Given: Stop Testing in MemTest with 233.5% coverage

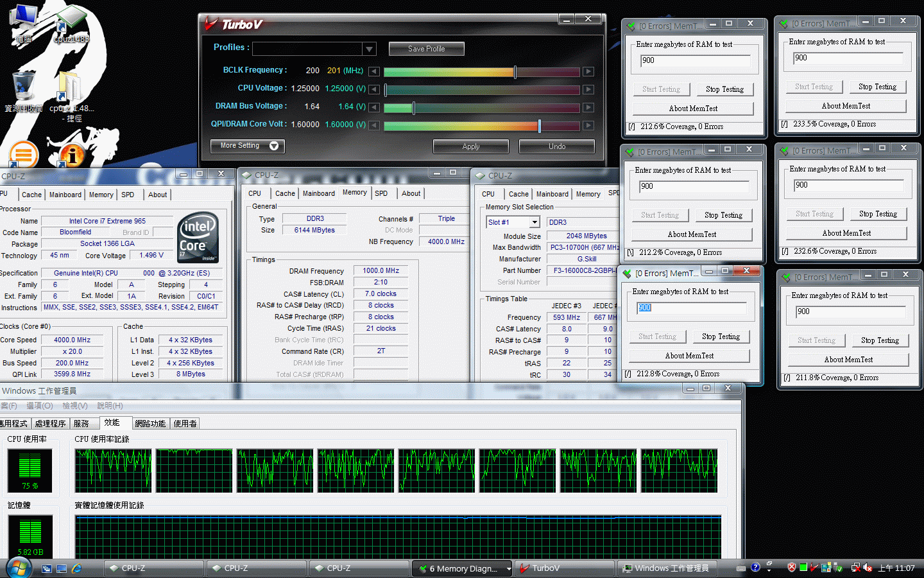Looking at the screenshot, I should coord(877,87).
